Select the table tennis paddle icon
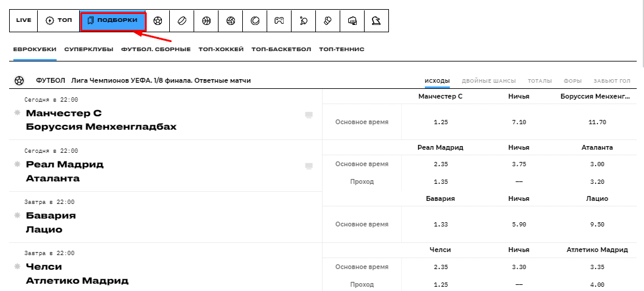 click(303, 21)
